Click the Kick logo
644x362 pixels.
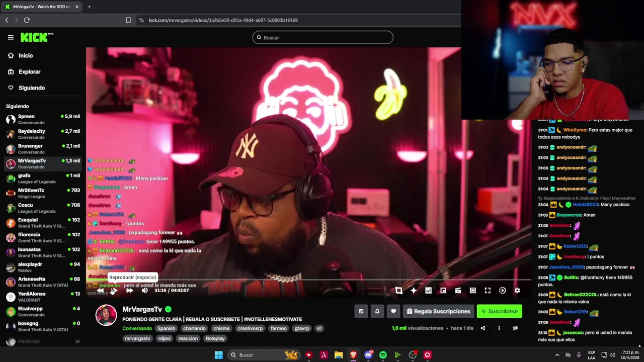(x=37, y=37)
